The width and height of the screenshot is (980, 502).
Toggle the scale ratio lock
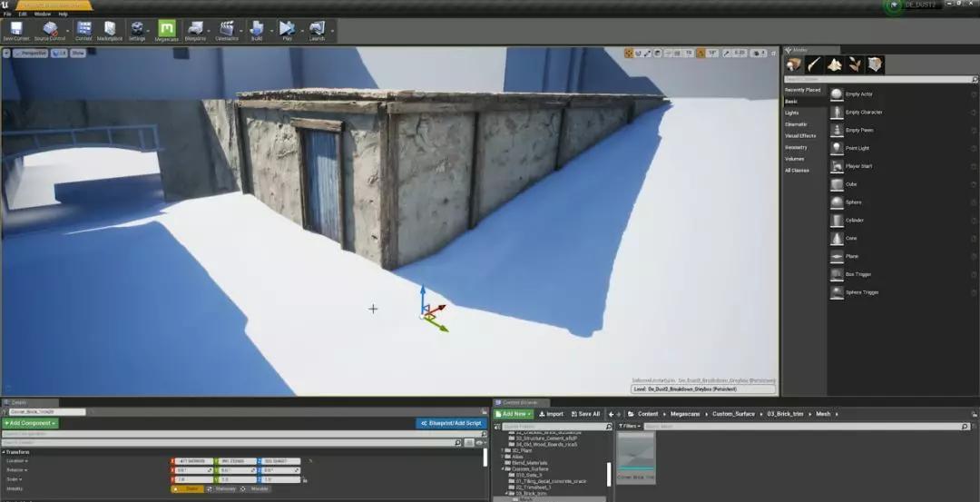[304, 480]
